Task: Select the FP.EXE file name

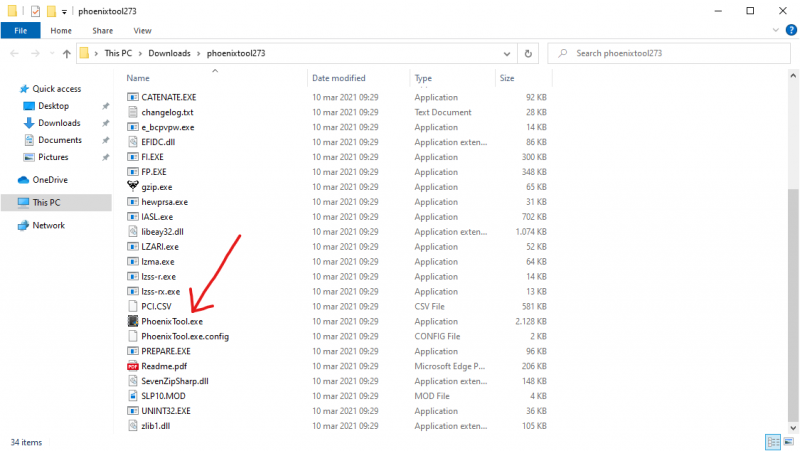Action: (x=154, y=171)
